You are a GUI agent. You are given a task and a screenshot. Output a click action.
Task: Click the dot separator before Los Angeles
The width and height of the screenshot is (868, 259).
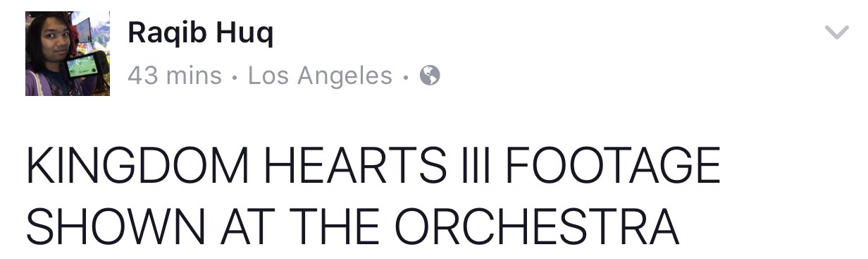click(x=235, y=76)
